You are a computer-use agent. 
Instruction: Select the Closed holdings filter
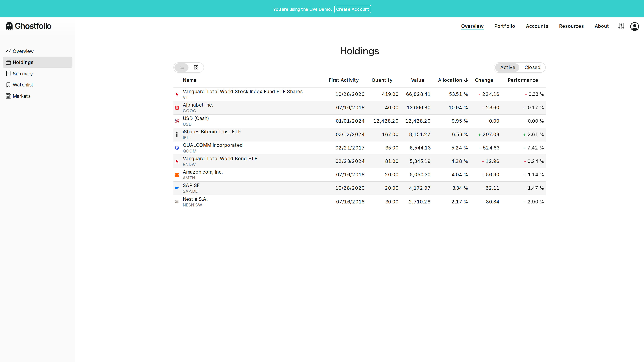532,67
